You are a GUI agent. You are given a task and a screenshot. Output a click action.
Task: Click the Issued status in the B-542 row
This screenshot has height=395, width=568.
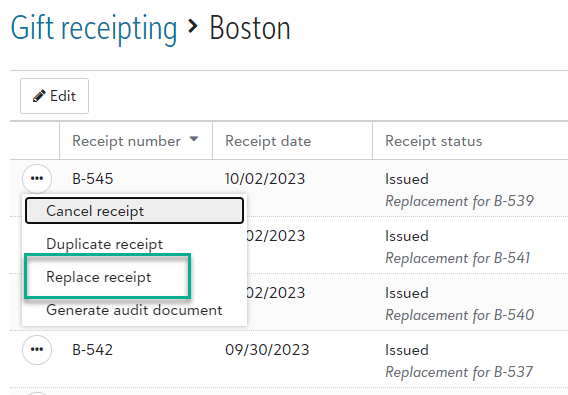[x=407, y=350]
